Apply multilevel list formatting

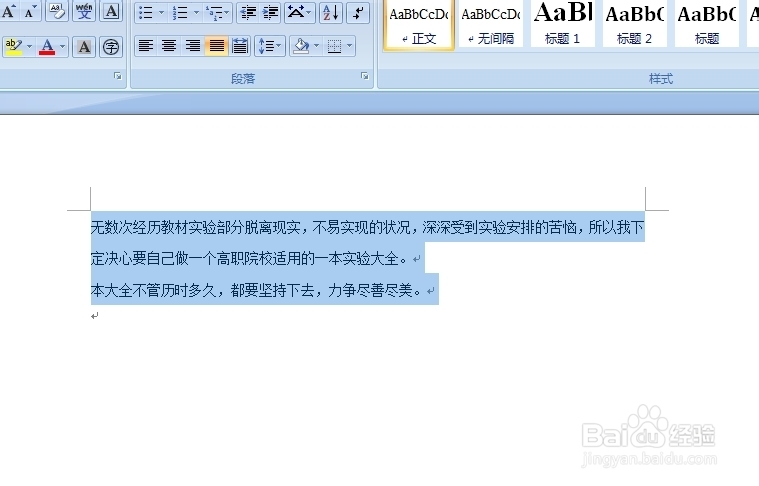(212, 13)
